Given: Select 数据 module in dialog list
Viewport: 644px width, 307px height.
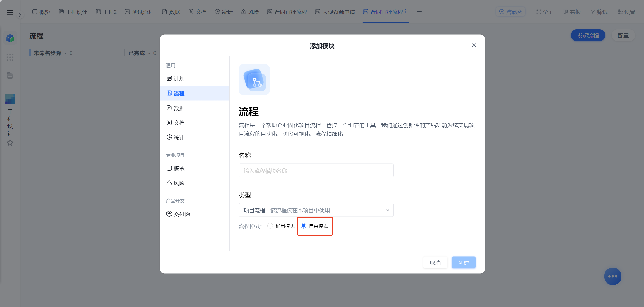Looking at the screenshot, I should click(x=194, y=108).
